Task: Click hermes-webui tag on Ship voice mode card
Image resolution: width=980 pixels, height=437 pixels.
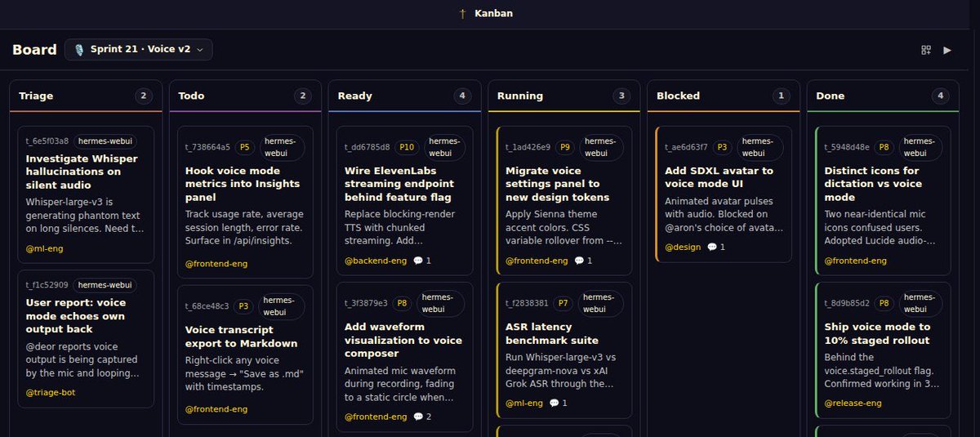Action: 922,303
